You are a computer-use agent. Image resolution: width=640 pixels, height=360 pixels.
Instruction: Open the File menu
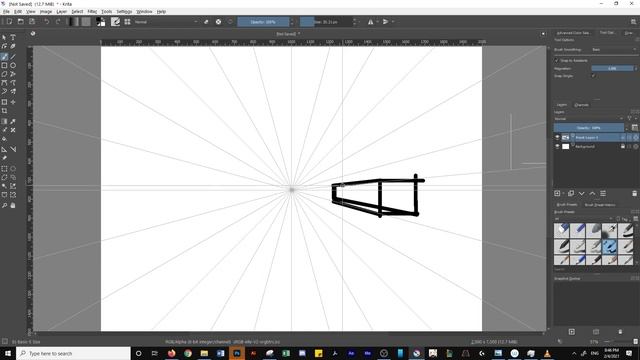[x=6, y=11]
